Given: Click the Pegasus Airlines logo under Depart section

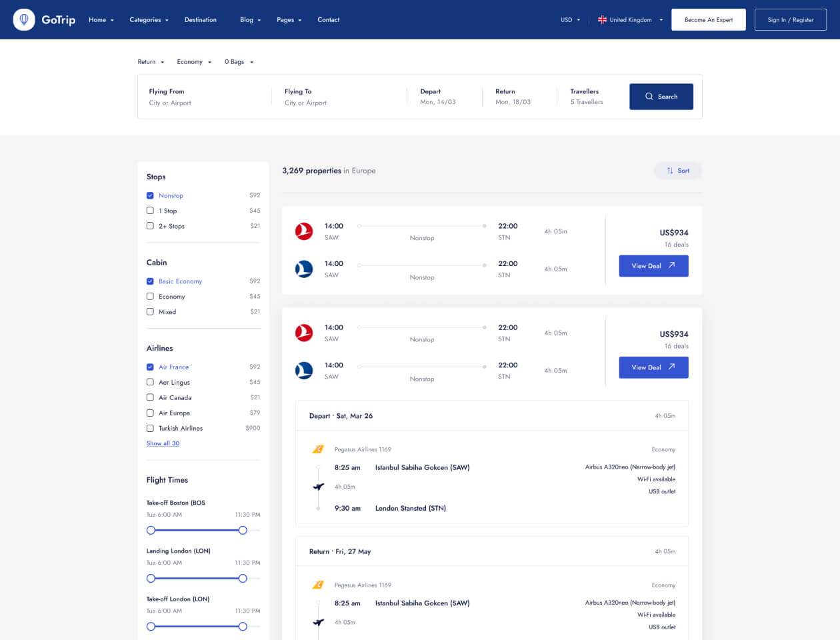Looking at the screenshot, I should click(x=318, y=449).
